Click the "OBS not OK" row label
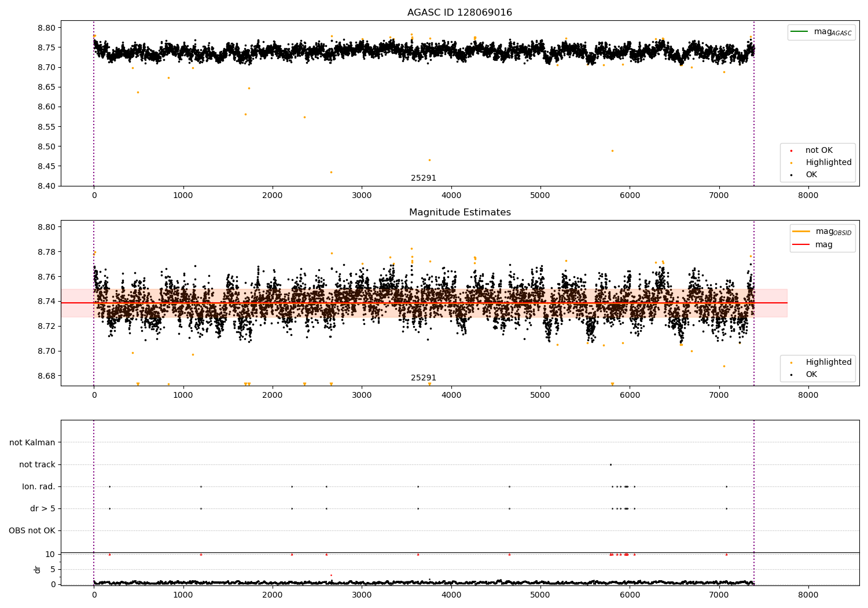The width and height of the screenshot is (868, 608). click(x=32, y=530)
